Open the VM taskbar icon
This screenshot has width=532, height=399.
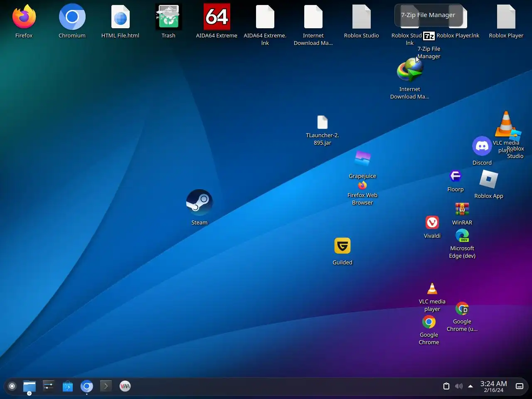click(125, 387)
